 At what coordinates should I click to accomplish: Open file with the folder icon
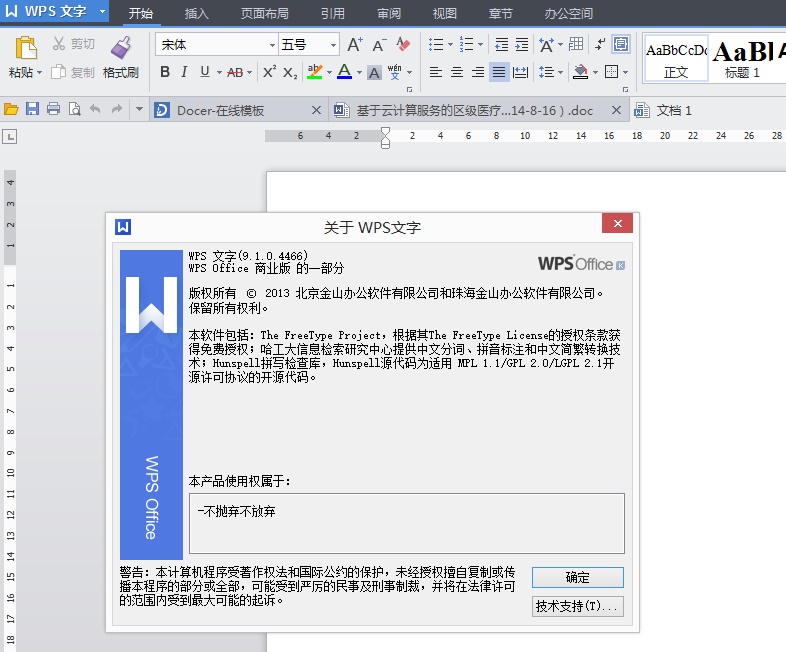tap(11, 109)
